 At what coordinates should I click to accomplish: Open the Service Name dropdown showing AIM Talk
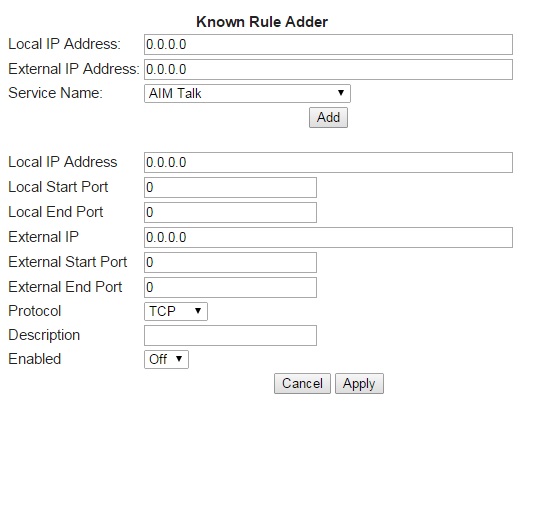pos(247,93)
